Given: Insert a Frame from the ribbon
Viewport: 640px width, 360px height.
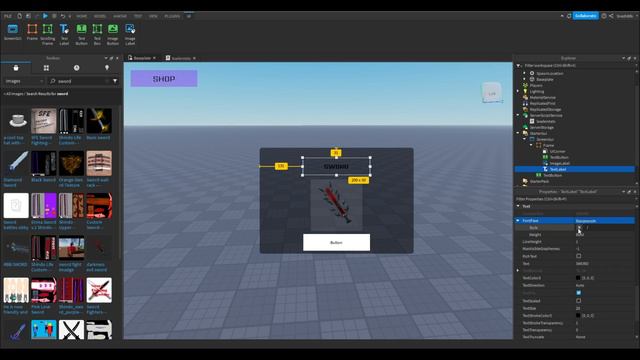Looking at the screenshot, I should tap(32, 33).
